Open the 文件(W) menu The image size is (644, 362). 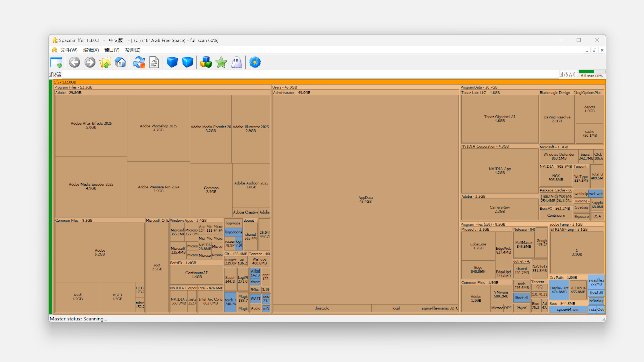[69, 50]
